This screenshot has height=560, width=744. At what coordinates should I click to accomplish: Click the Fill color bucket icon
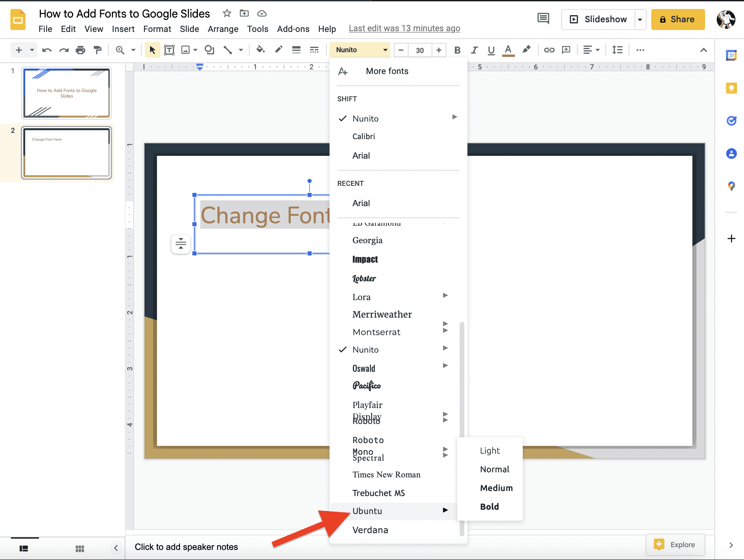260,49
